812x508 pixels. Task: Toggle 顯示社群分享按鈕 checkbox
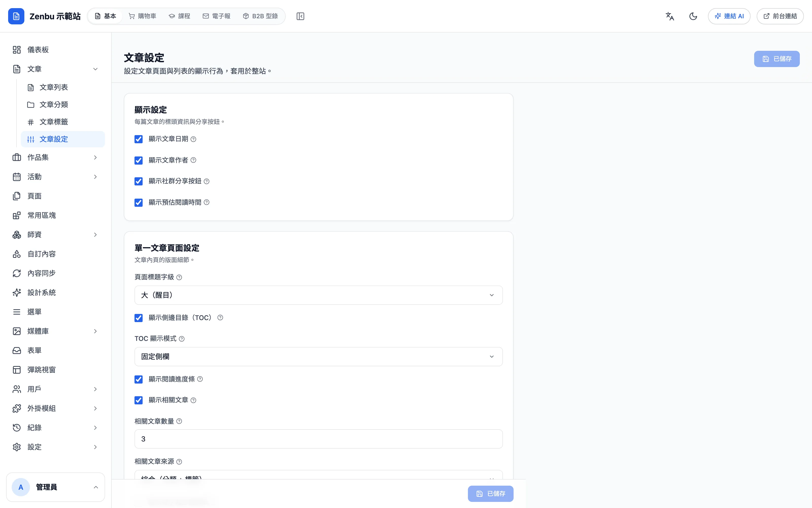139,181
